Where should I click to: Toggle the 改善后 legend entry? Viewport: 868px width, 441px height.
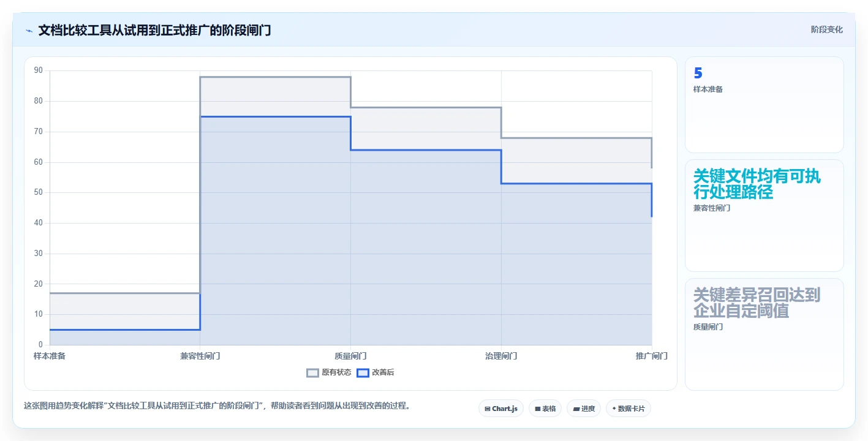[376, 372]
